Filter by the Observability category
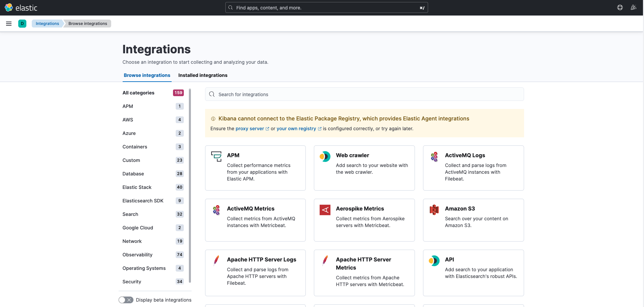The height and width of the screenshot is (307, 644). pos(138,255)
